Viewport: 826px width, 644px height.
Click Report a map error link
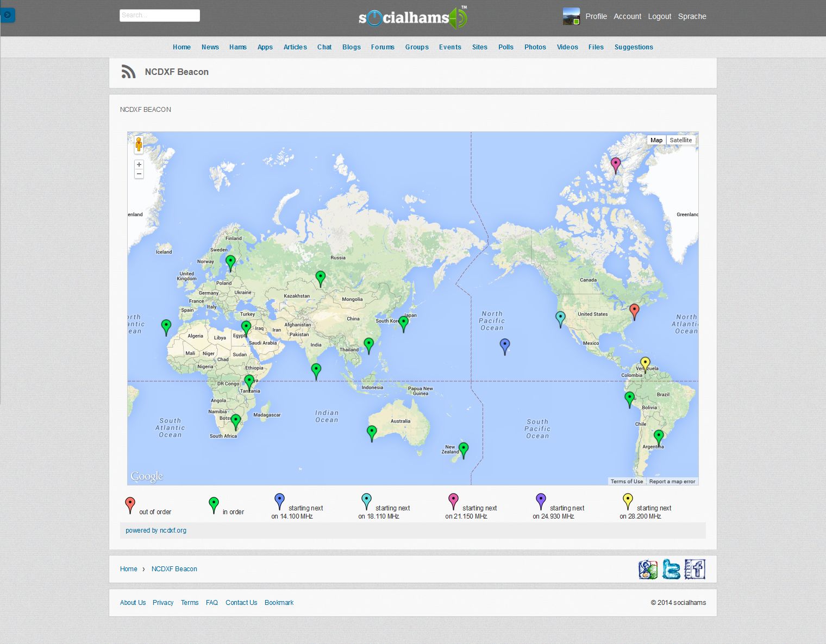(x=672, y=481)
